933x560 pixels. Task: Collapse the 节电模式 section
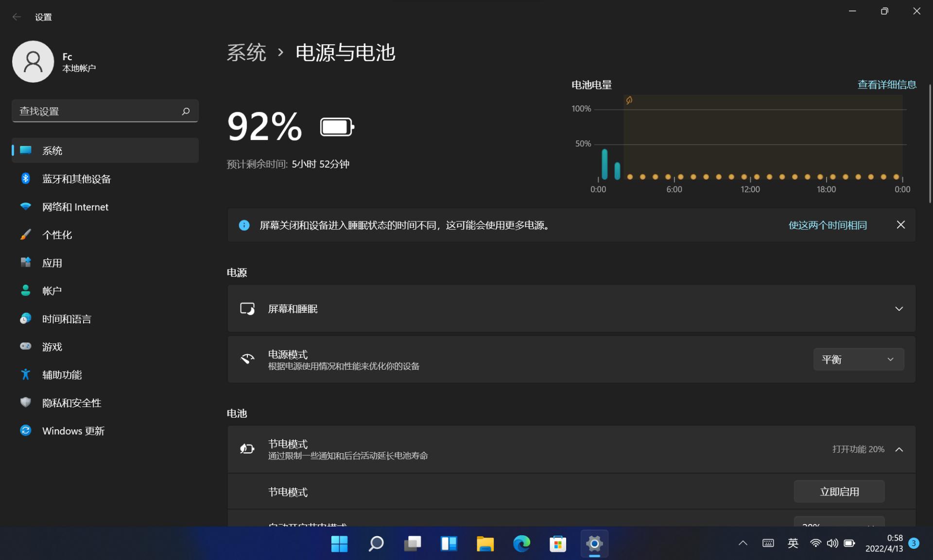(899, 449)
